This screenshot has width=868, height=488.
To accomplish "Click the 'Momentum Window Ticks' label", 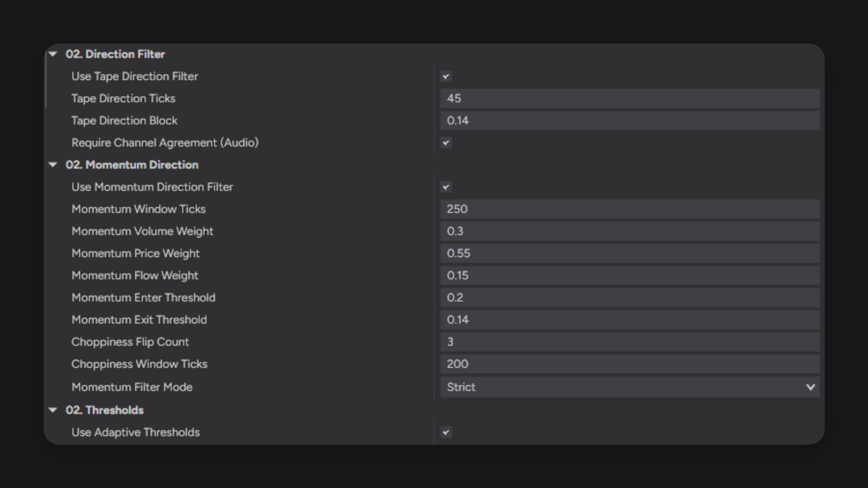I will tap(139, 209).
